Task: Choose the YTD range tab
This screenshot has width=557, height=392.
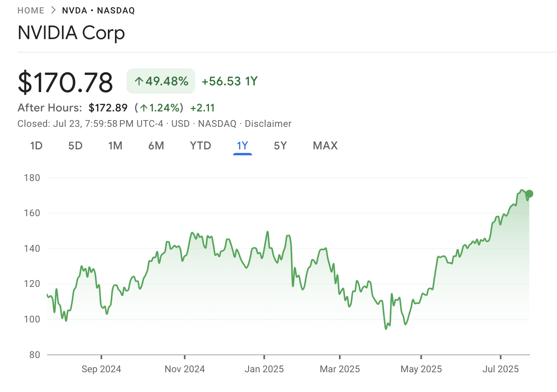Action: point(200,146)
